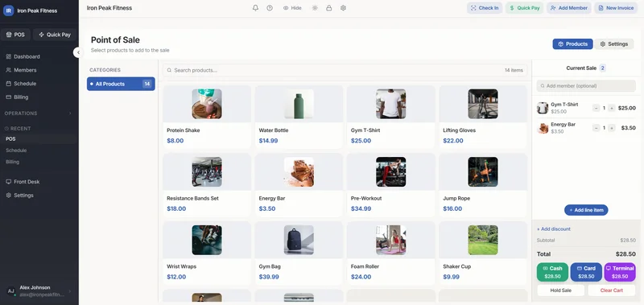The width and height of the screenshot is (644, 305).
Task: Select recent Billing entry
Action: coord(12,162)
